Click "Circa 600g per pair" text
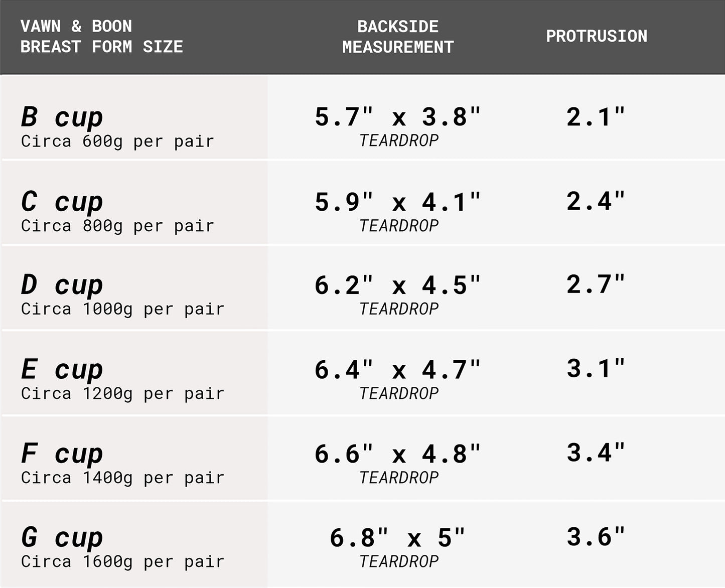Screen dimensions: 725x588 [x=117, y=141]
